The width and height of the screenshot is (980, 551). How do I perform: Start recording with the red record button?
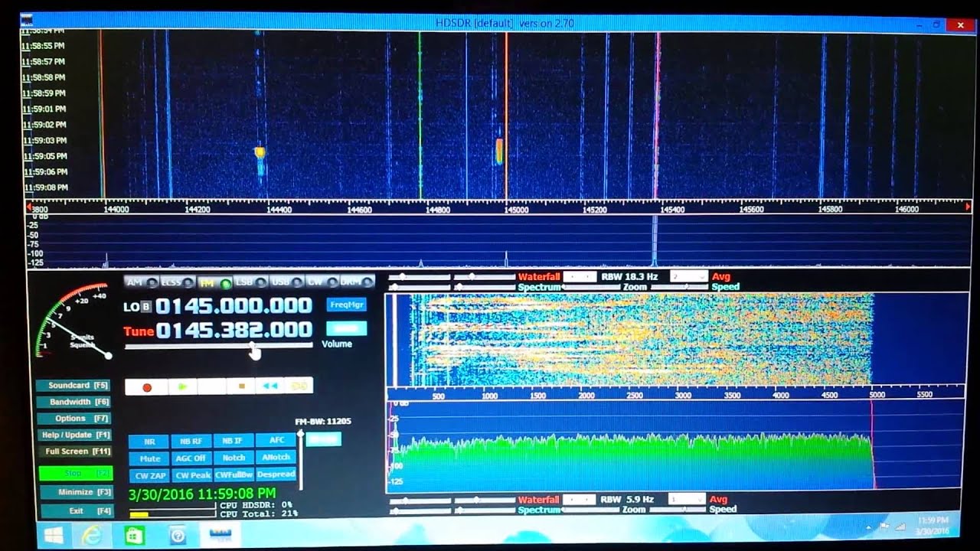147,387
